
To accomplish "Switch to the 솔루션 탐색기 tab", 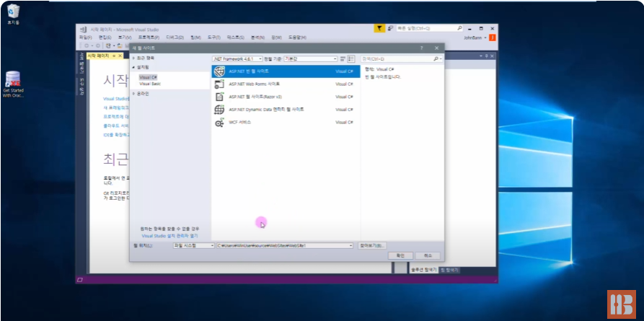I will [423, 270].
